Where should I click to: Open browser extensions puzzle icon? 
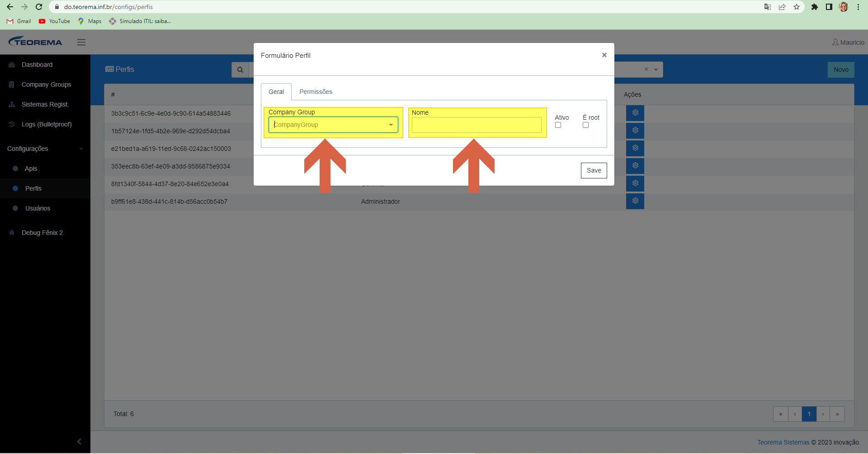(815, 7)
